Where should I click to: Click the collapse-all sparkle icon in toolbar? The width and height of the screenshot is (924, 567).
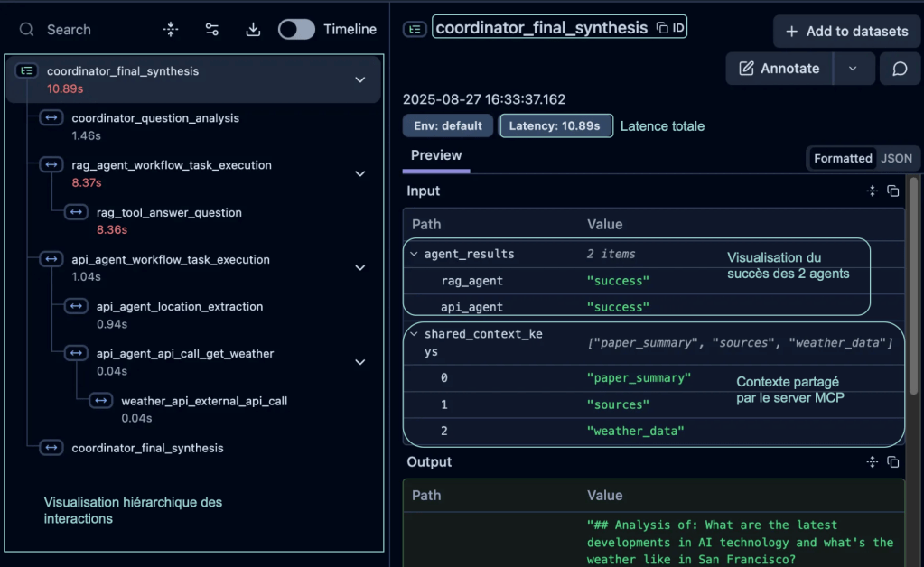click(171, 30)
